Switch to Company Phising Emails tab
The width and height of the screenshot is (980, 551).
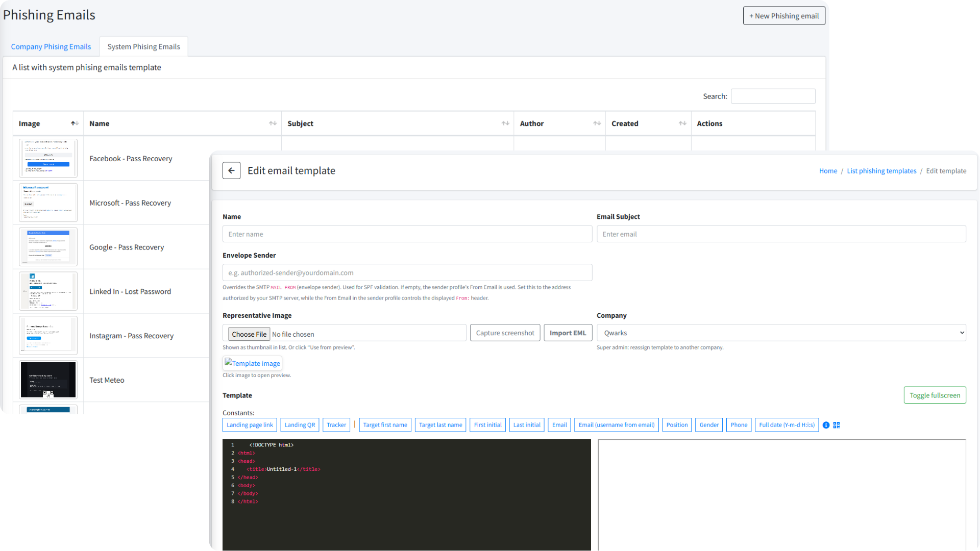click(x=51, y=46)
